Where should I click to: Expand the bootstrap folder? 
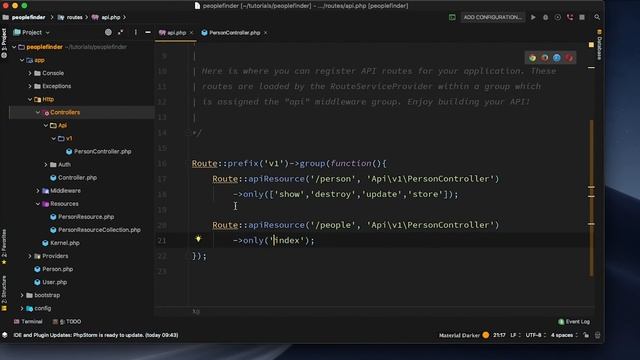click(22, 295)
